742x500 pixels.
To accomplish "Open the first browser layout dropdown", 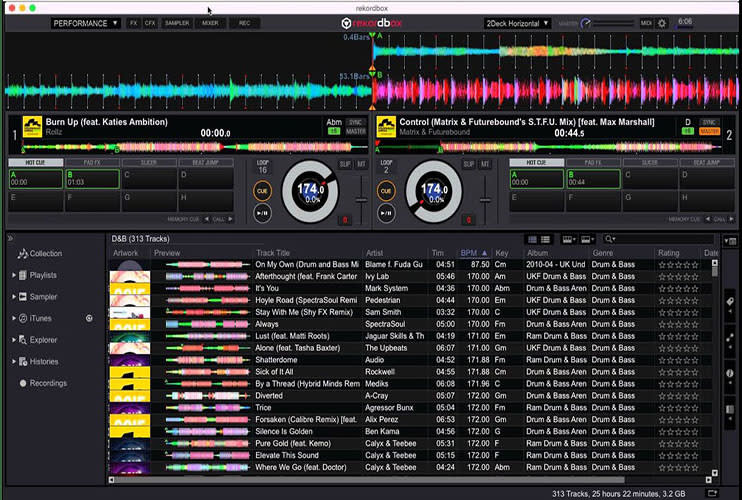I will [x=568, y=240].
